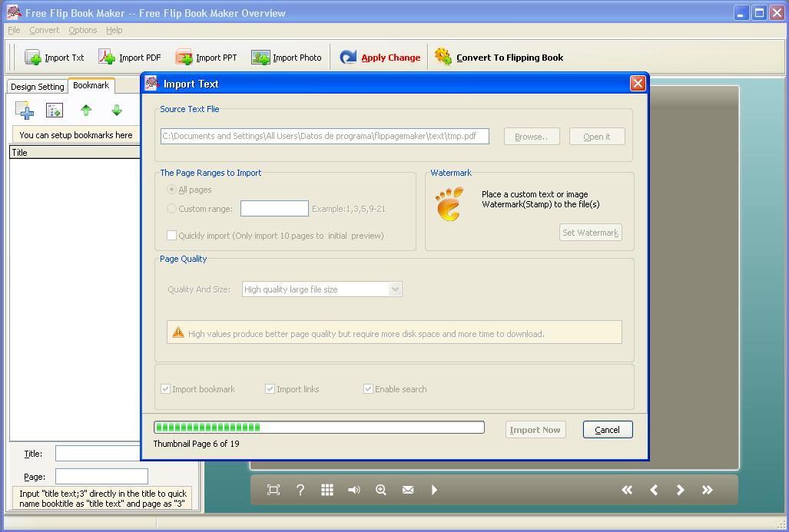Open the Options menu
The height and width of the screenshot is (532, 789).
click(82, 30)
